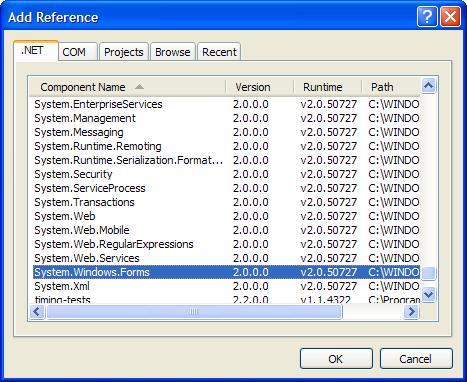467x382 pixels.
Task: Sort by the Runtime column header
Action: point(327,87)
